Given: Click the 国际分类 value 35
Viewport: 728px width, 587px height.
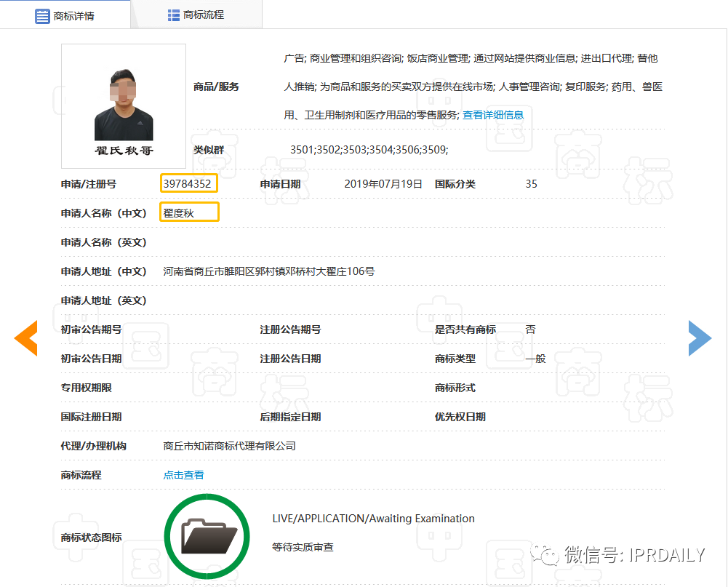Looking at the screenshot, I should [x=532, y=184].
